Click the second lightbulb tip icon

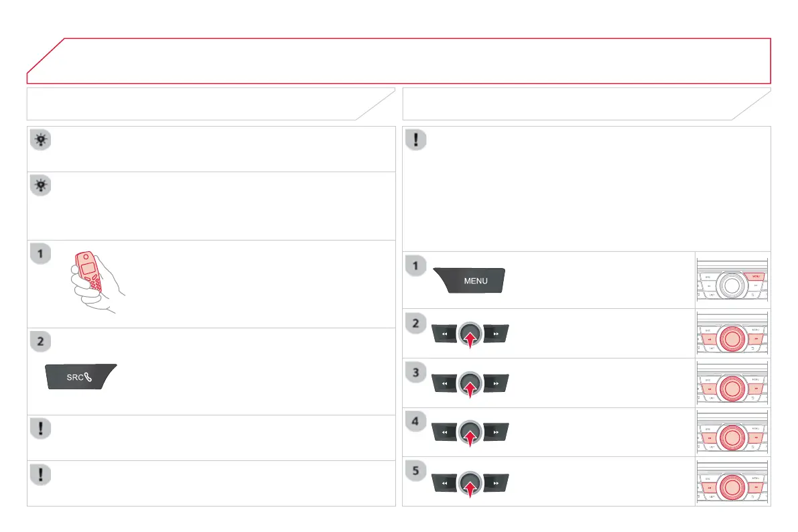coord(41,185)
